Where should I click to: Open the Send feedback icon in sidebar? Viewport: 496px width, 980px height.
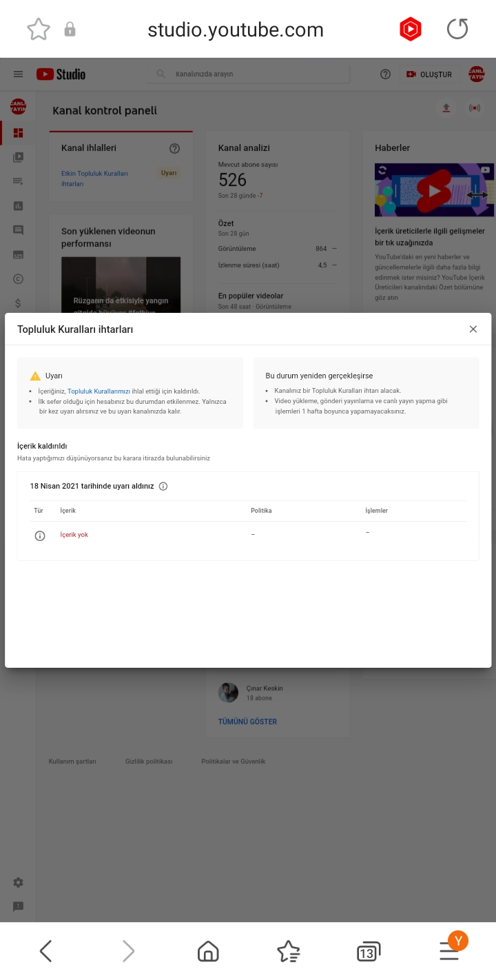click(18, 906)
